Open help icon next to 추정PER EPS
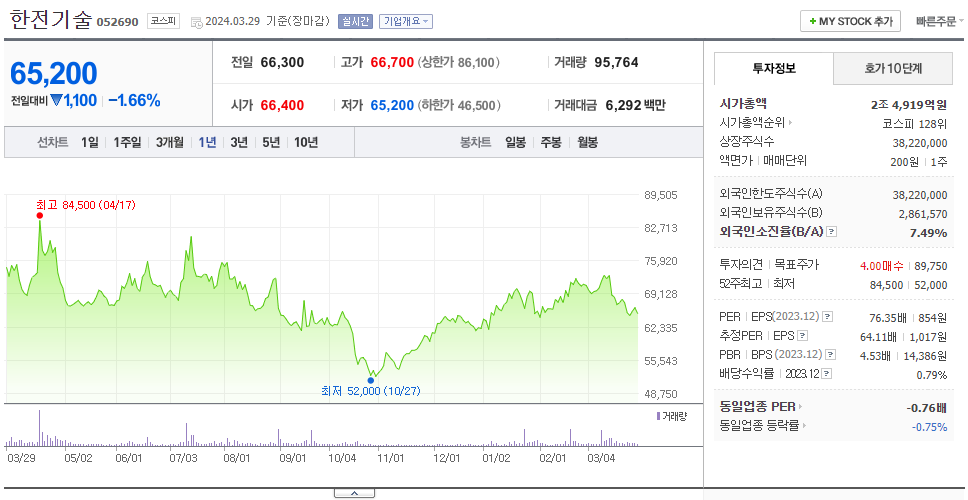This screenshot has width=968, height=500. pyautogui.click(x=803, y=336)
